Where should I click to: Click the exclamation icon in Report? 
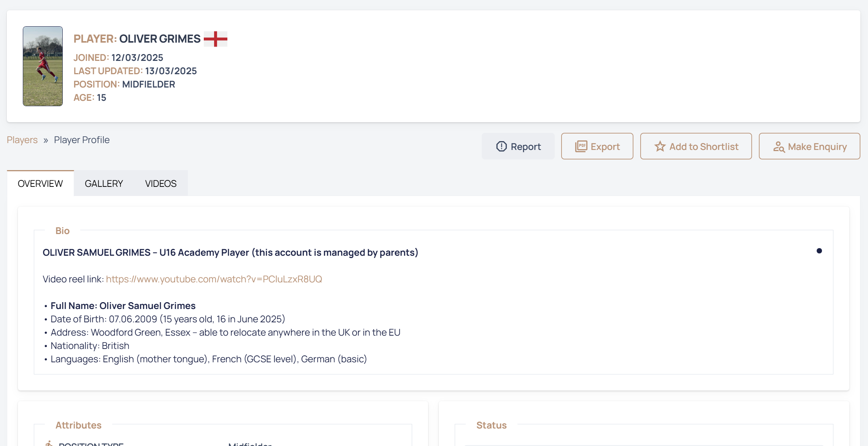pyautogui.click(x=501, y=147)
